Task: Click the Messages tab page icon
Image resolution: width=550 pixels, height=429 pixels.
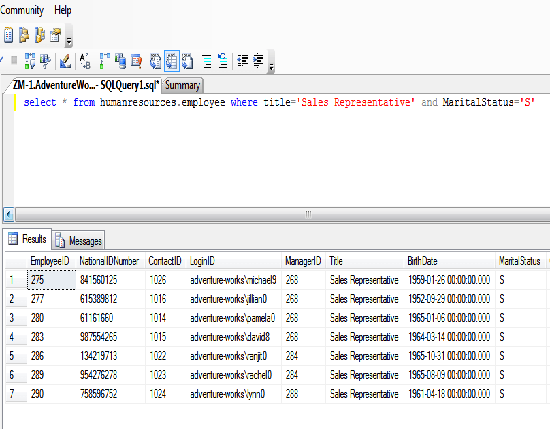Action: click(60, 241)
